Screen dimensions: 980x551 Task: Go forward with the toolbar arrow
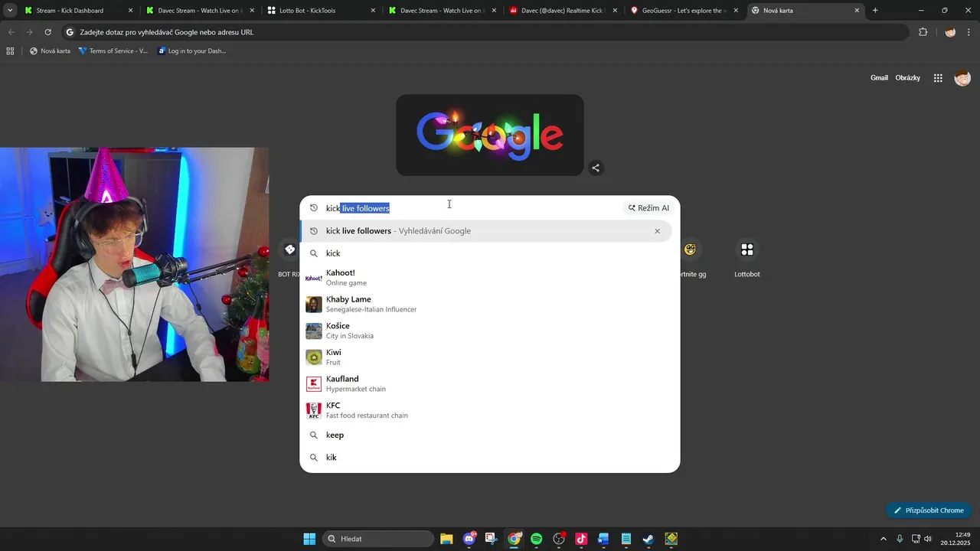click(x=29, y=32)
